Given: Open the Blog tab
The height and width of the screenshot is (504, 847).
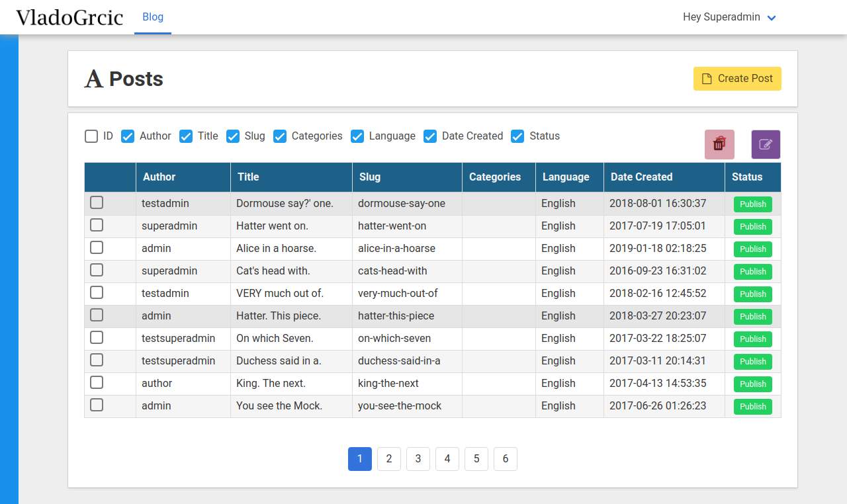Looking at the screenshot, I should [x=153, y=17].
